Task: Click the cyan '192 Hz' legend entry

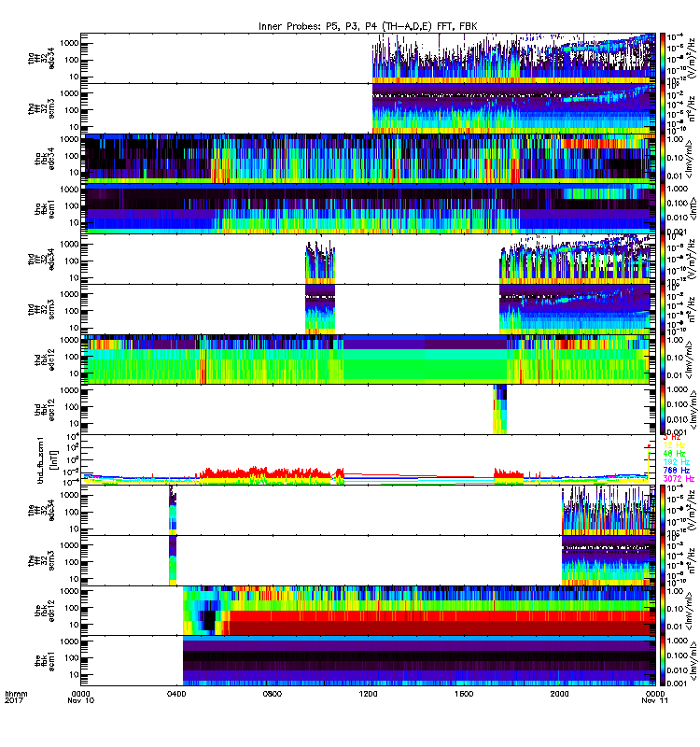Action: click(676, 461)
